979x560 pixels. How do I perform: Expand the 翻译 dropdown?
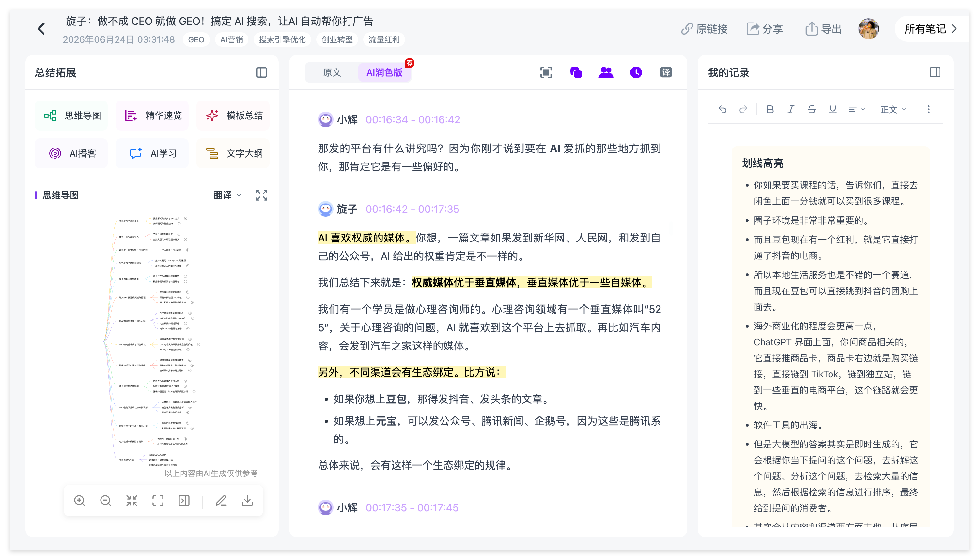coord(228,195)
